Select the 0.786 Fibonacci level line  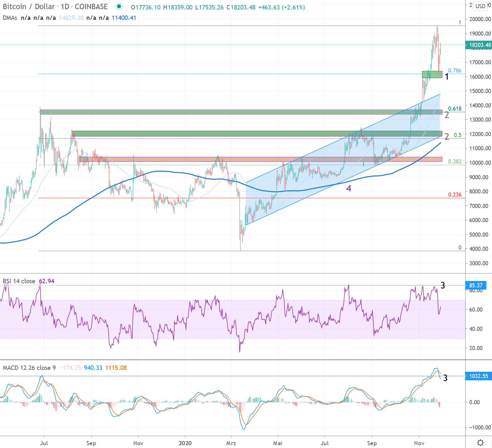[220, 74]
